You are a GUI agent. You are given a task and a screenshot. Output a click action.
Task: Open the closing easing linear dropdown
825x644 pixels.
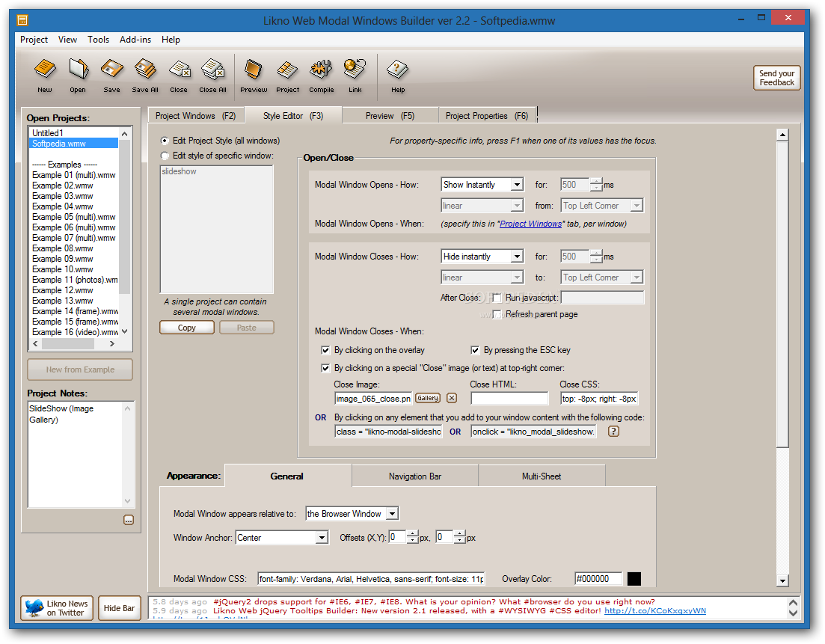pyautogui.click(x=517, y=277)
